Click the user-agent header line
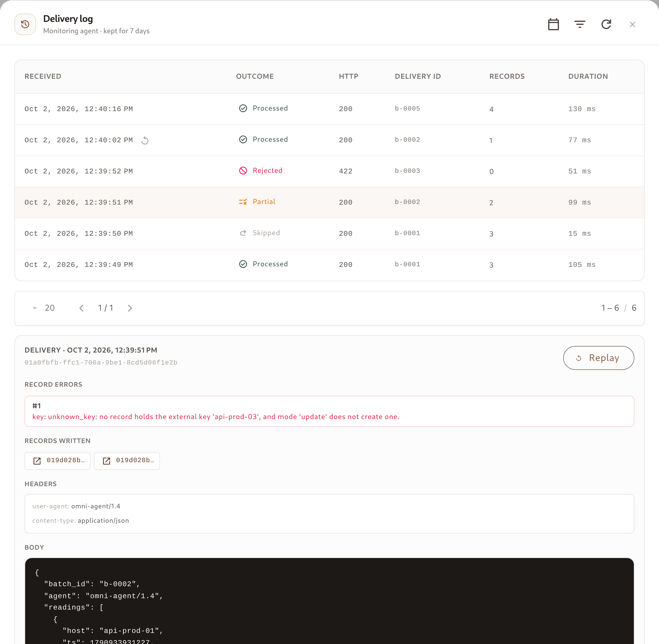This screenshot has height=644, width=659. 76,506
